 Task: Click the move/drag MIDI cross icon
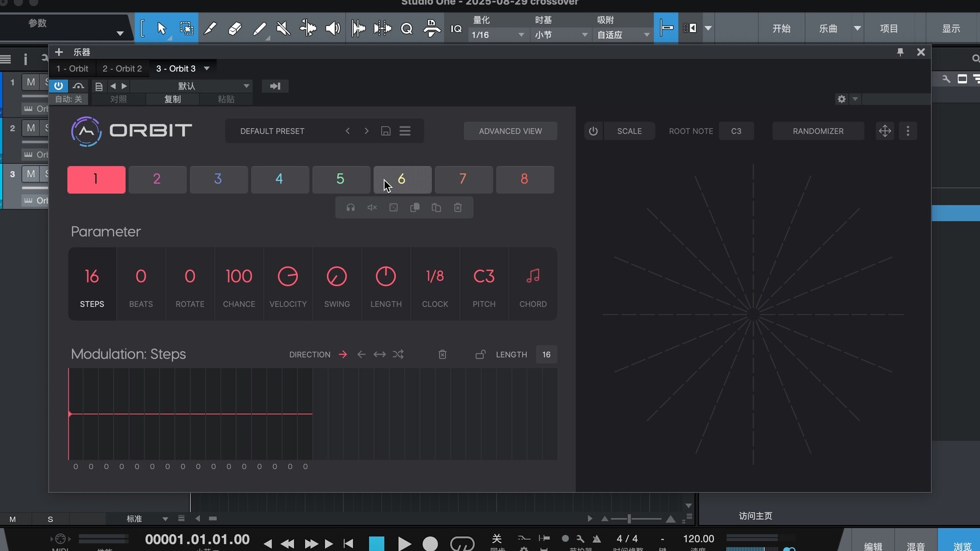(885, 131)
